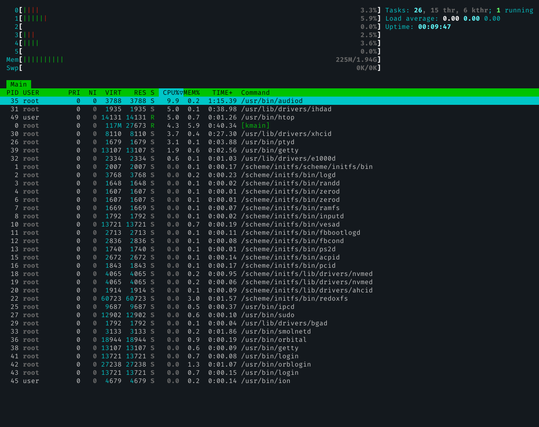Select the Main tab

pos(19,84)
